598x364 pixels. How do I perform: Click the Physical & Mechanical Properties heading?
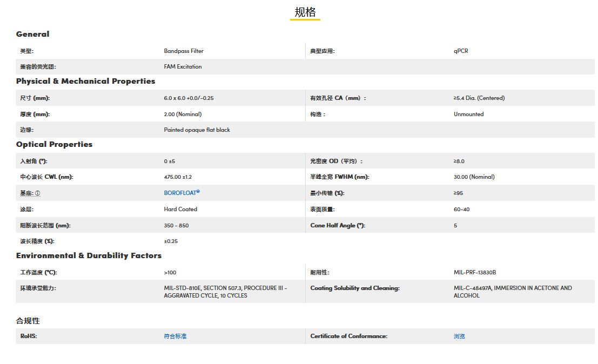point(85,81)
